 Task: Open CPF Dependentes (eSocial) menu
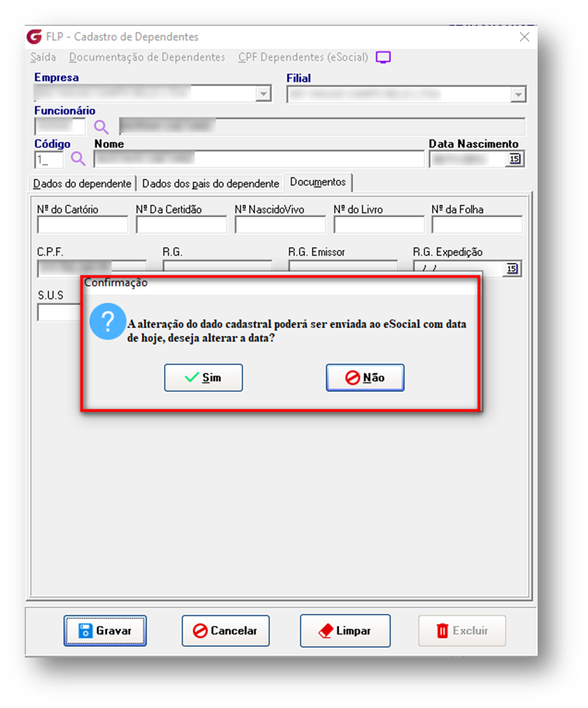303,57
